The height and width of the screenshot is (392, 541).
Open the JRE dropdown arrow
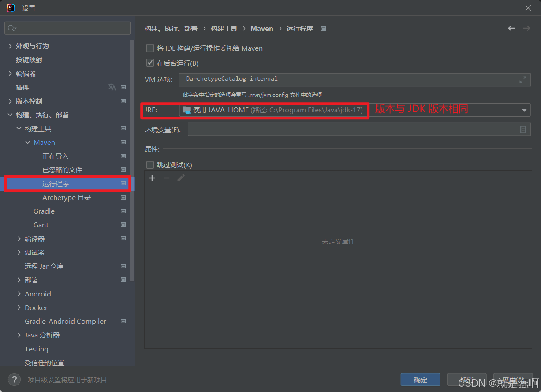524,110
